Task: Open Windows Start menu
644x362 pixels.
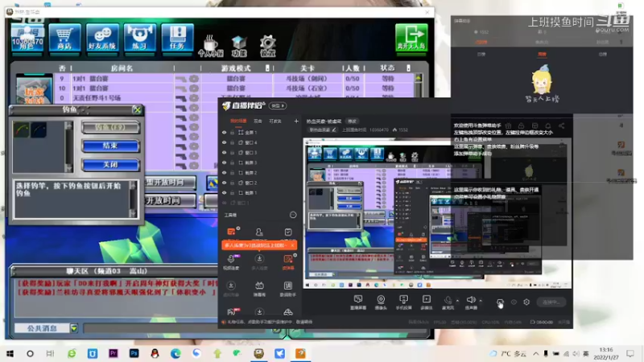Action: click(10, 353)
